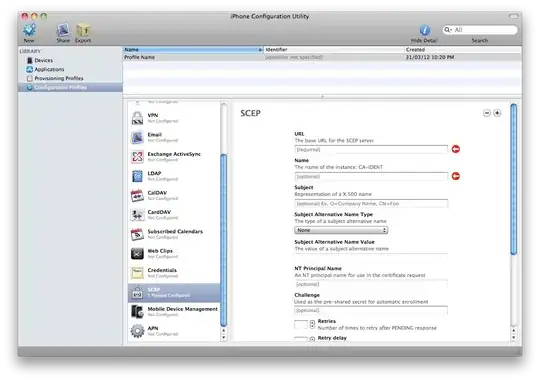
Task: Add another SCEP payload with plus button
Action: pos(497,113)
